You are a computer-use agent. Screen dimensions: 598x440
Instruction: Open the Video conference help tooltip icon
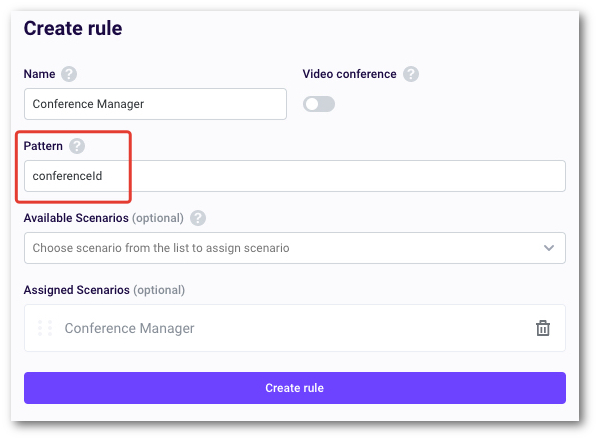pyautogui.click(x=411, y=74)
